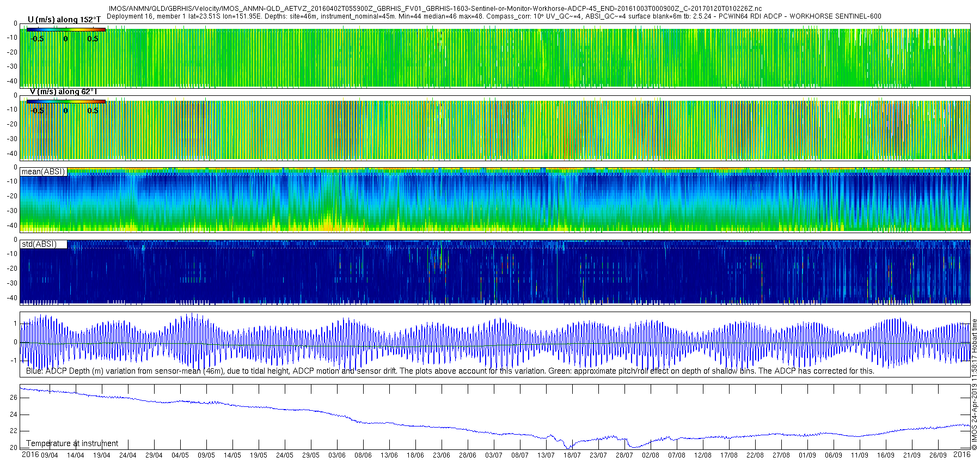Click the V velocity colorbar
The image size is (980, 463).
point(66,101)
